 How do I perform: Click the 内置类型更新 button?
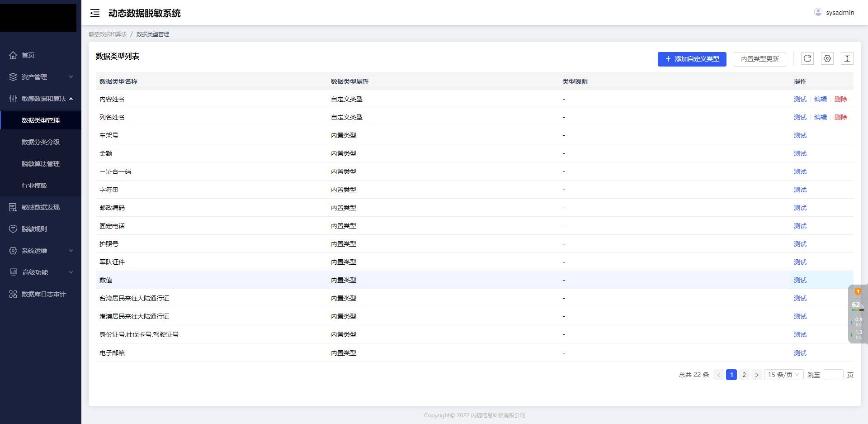point(760,59)
